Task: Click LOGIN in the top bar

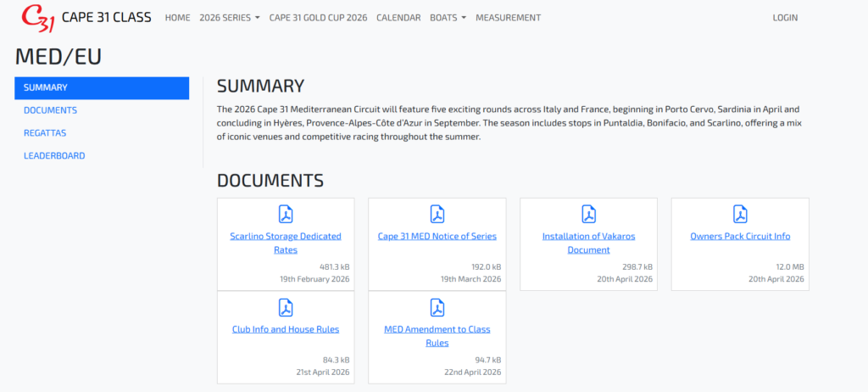Action: tap(785, 18)
